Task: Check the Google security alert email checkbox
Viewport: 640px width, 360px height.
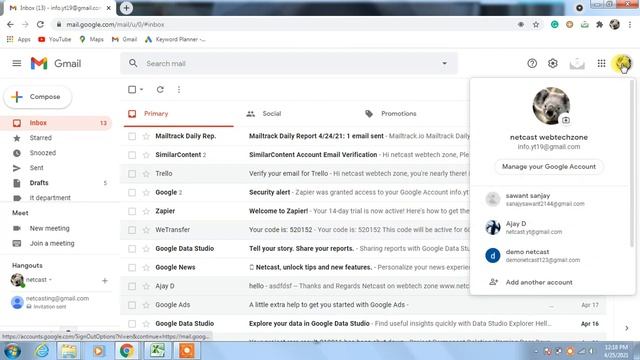Action: click(x=132, y=192)
